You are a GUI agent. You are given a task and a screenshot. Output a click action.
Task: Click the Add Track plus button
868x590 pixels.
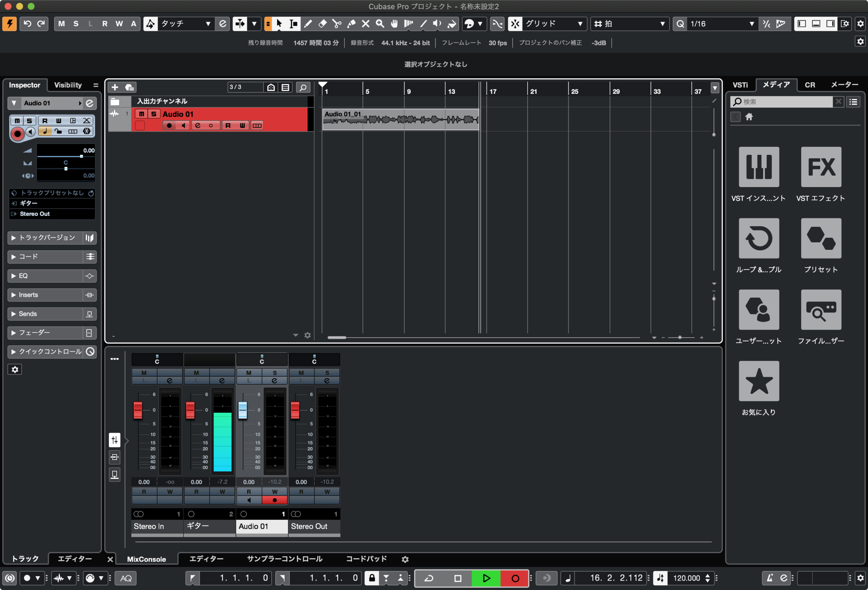(115, 87)
